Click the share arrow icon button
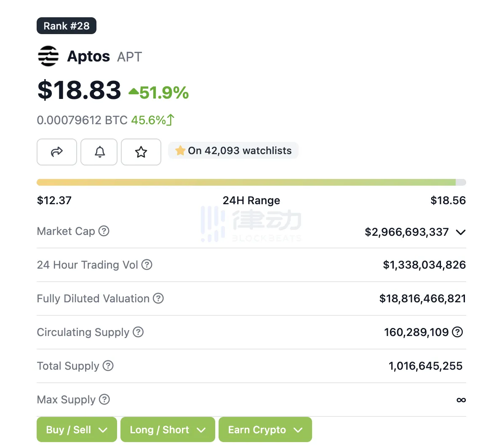 click(x=57, y=152)
